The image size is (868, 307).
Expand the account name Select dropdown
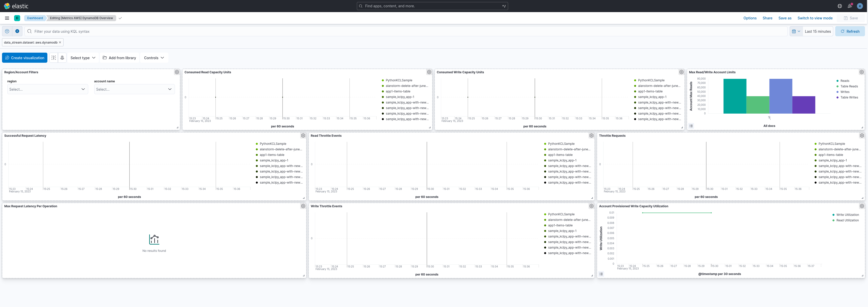pyautogui.click(x=134, y=89)
